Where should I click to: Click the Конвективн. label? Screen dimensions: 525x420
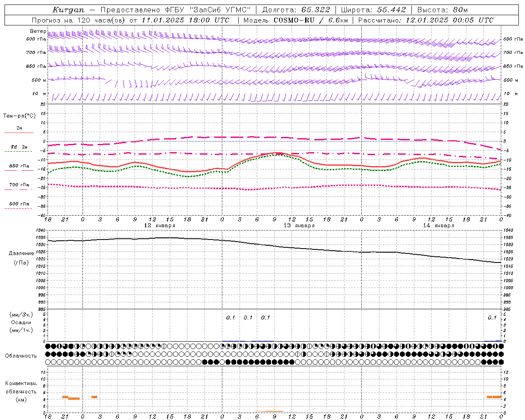click(21, 383)
